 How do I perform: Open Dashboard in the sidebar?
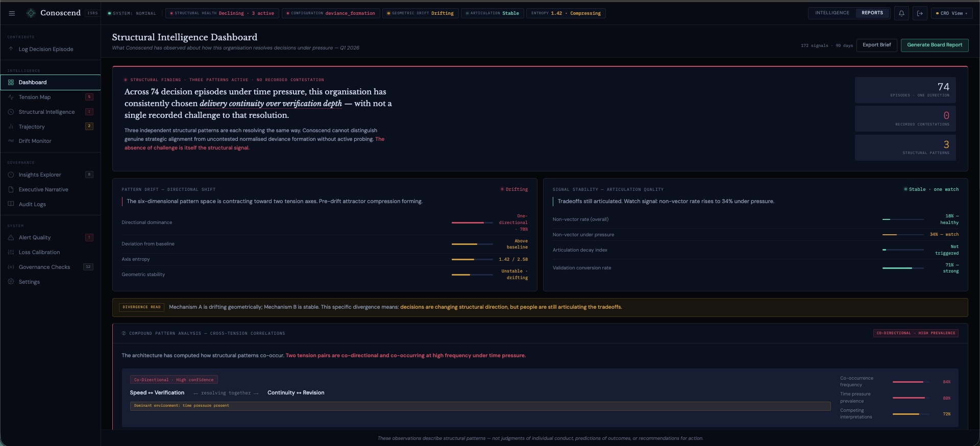[x=51, y=82]
